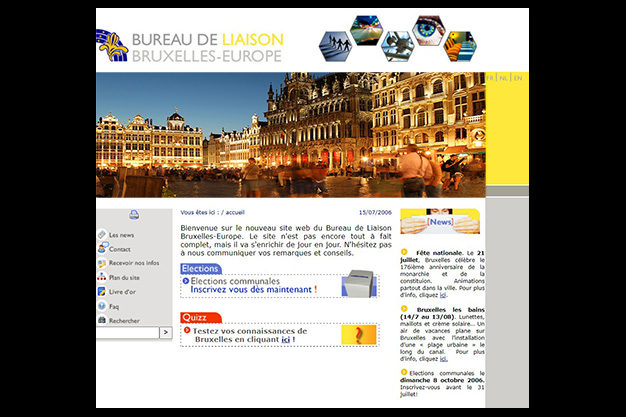Click the 'Recevoir nos infos' envelope icon

click(102, 263)
